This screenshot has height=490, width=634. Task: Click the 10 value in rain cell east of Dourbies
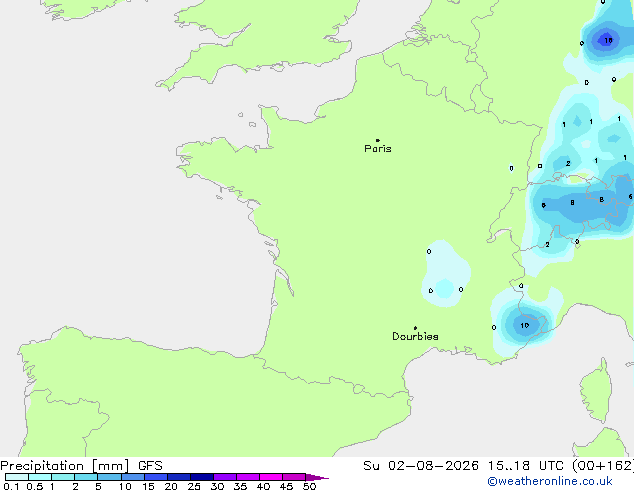coord(524,325)
